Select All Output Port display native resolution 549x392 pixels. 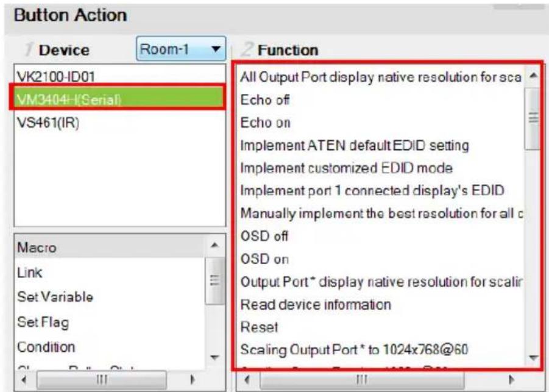381,77
